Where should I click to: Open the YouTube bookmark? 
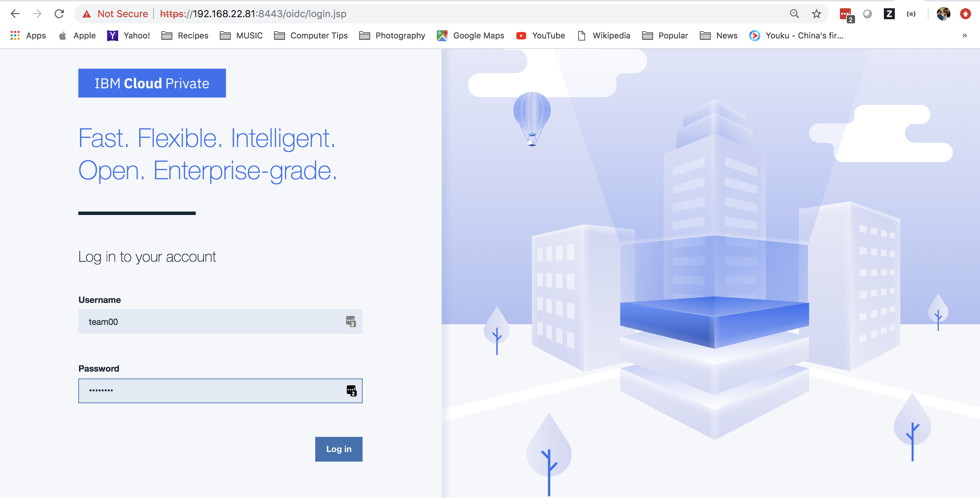point(540,35)
